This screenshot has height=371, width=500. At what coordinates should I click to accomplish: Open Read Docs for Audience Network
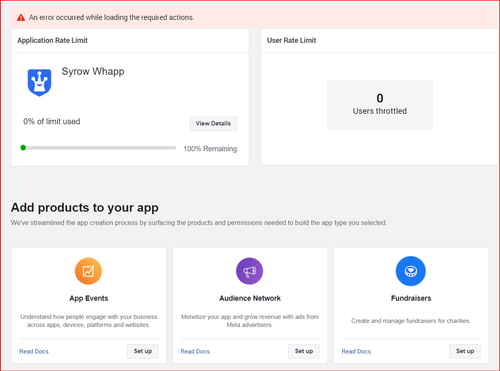(x=195, y=351)
